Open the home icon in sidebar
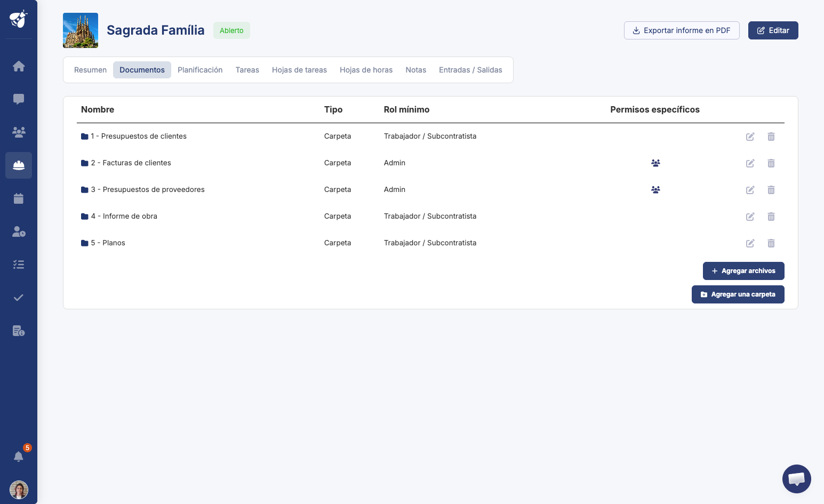This screenshot has height=504, width=824. click(19, 66)
